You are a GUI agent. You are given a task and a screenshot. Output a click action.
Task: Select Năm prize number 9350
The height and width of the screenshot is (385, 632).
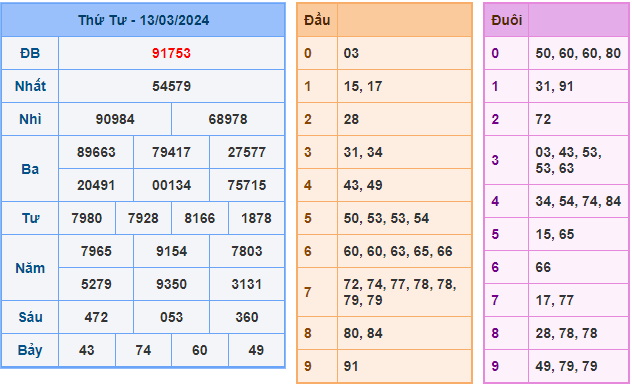171,285
